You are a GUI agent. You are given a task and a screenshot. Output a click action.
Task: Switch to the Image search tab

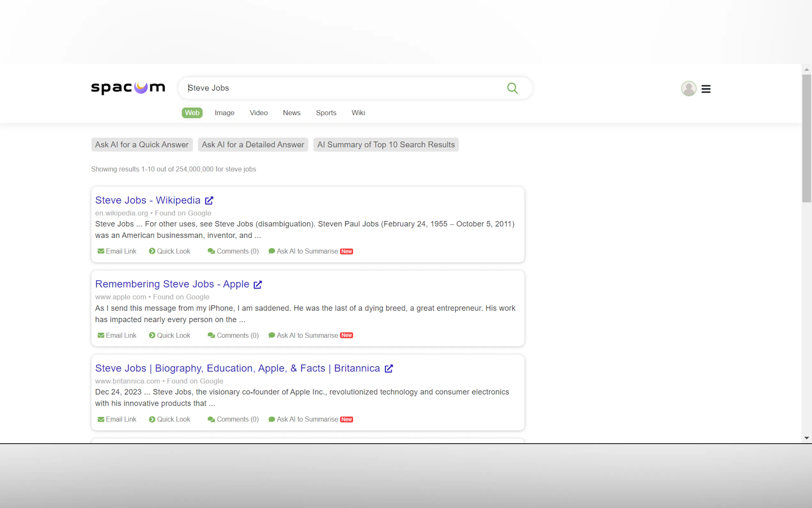coord(224,113)
